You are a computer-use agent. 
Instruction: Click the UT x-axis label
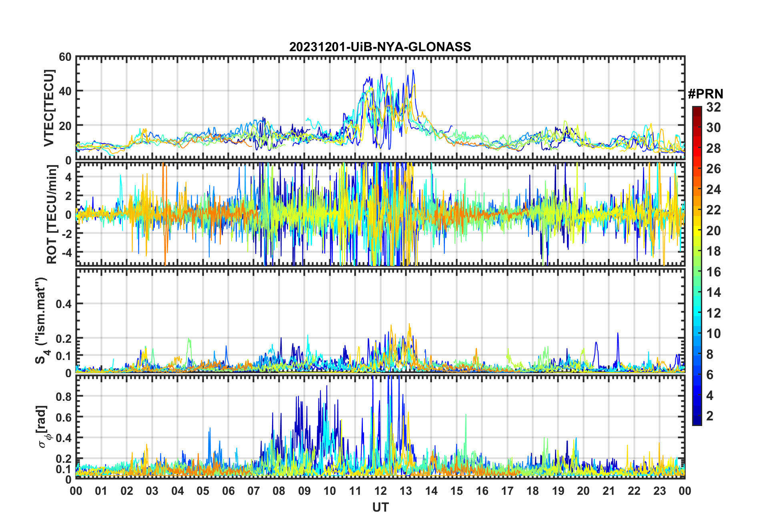coord(380,508)
